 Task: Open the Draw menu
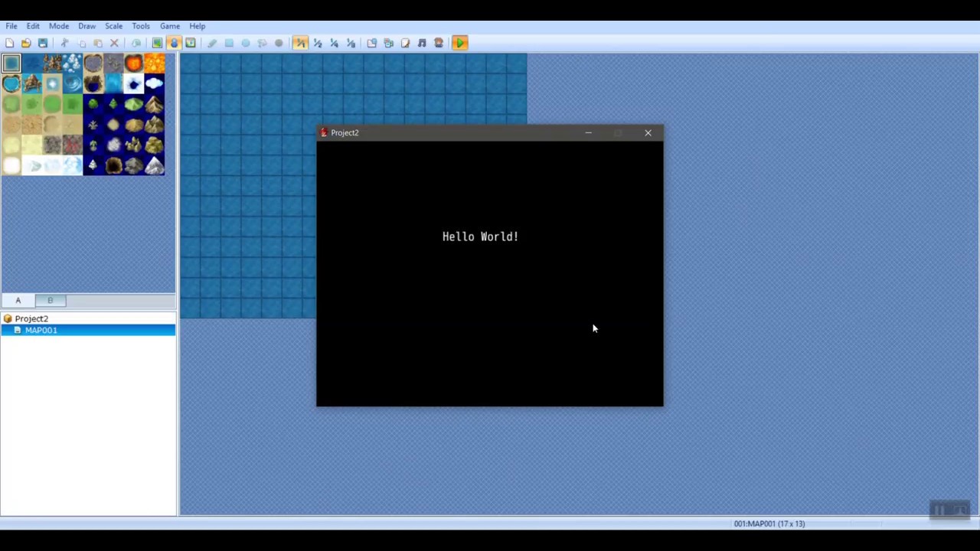87,26
